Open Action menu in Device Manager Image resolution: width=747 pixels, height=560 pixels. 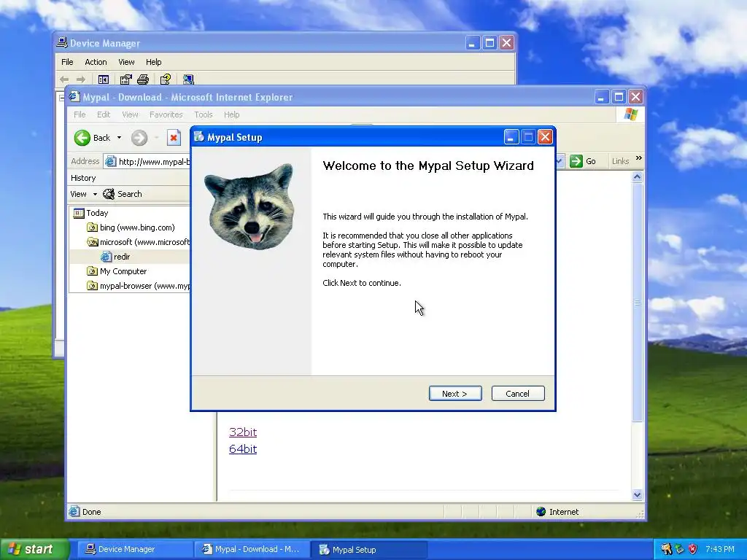tap(96, 62)
